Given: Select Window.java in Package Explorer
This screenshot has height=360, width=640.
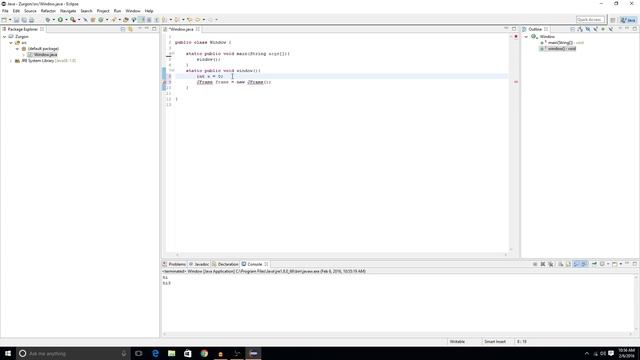Looking at the screenshot, I should click(45, 54).
